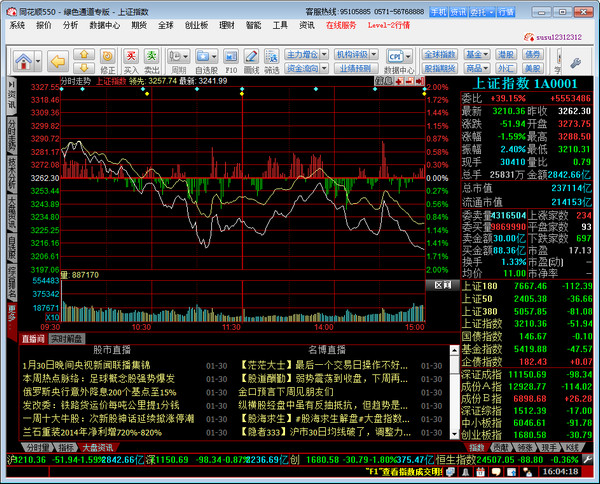Open the 委托 dropdown in title bar
Screen dimensions: 600x484
coord(483,11)
